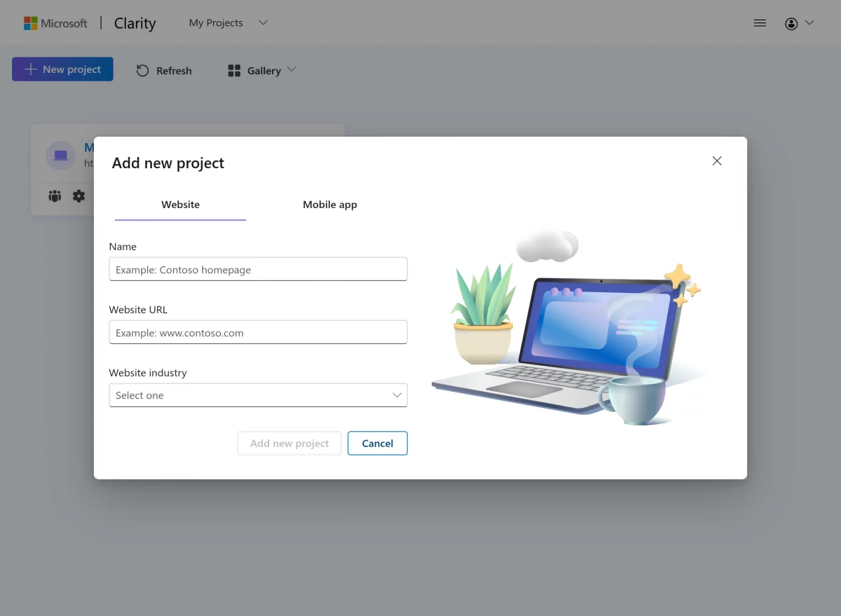Open the Website industry dropdown

click(x=258, y=395)
